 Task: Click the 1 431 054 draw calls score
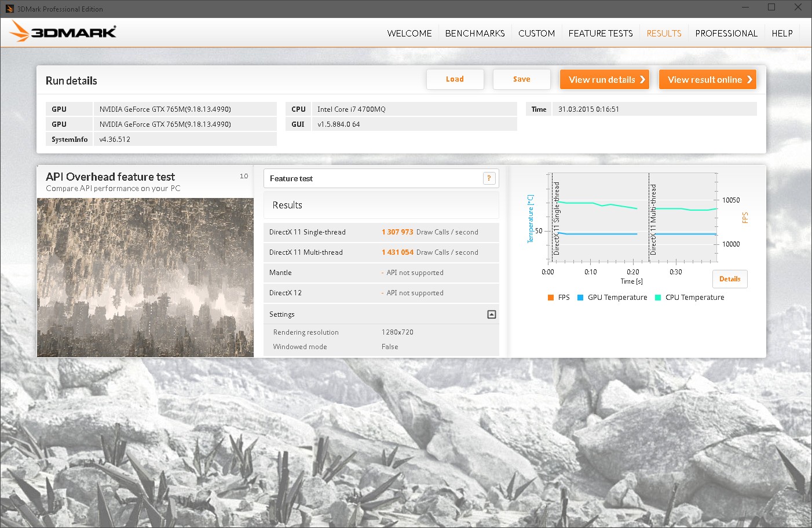pyautogui.click(x=397, y=252)
